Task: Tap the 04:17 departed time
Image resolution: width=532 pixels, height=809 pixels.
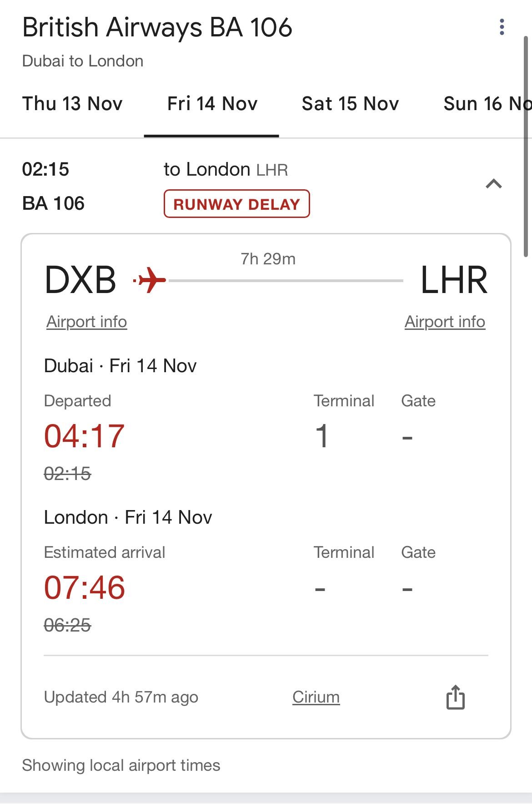Action: [x=84, y=436]
